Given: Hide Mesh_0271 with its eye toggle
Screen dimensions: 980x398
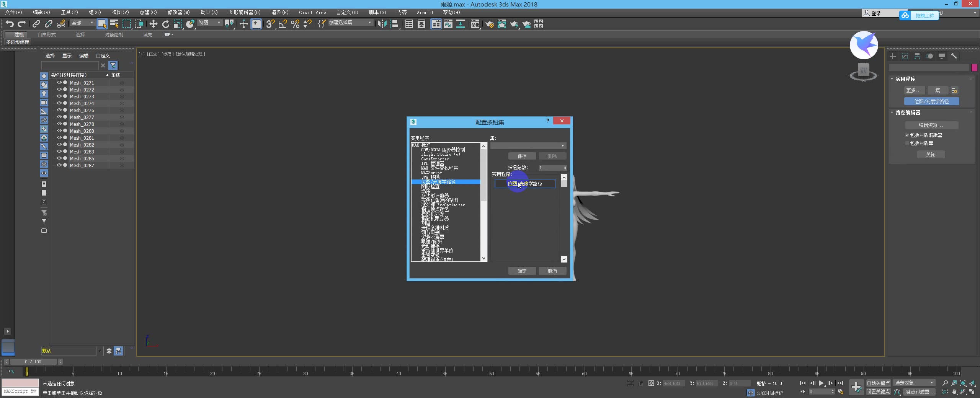Looking at the screenshot, I should click(x=59, y=83).
